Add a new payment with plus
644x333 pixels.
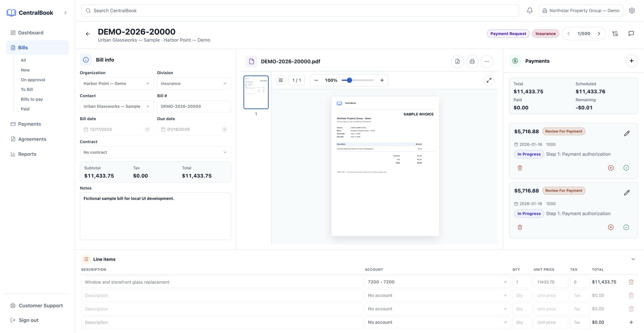point(632,61)
